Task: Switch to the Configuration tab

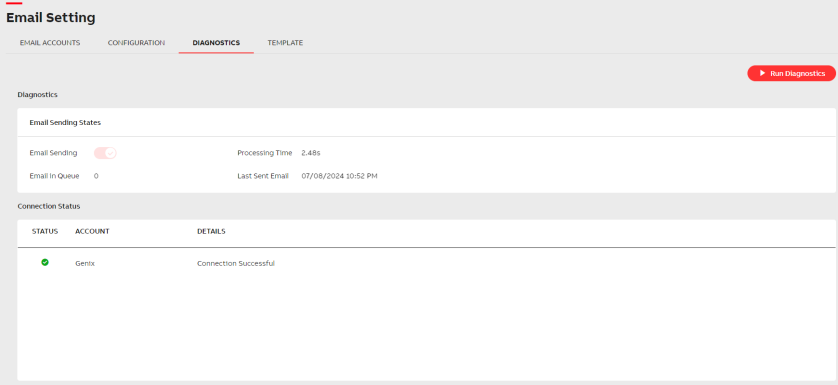Action: [136, 43]
